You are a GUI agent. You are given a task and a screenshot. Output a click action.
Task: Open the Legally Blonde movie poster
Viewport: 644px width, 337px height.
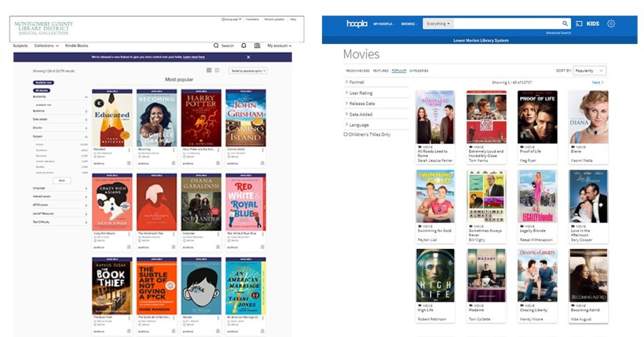point(538,197)
